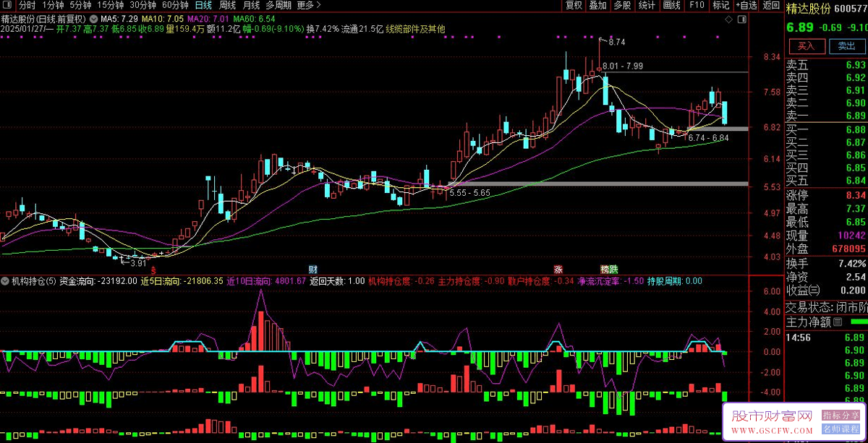Select the 1分钟 period tab
The image size is (868, 443).
click(53, 5)
